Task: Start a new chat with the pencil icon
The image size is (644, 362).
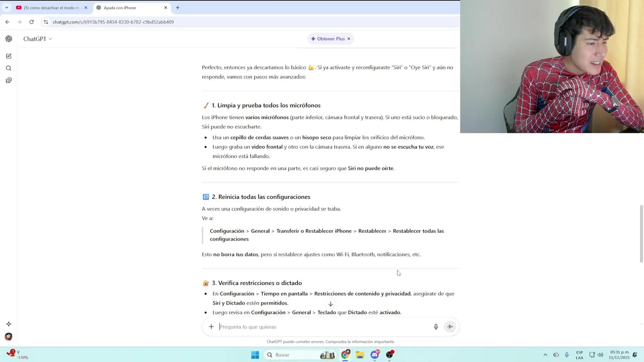Action: click(x=9, y=56)
